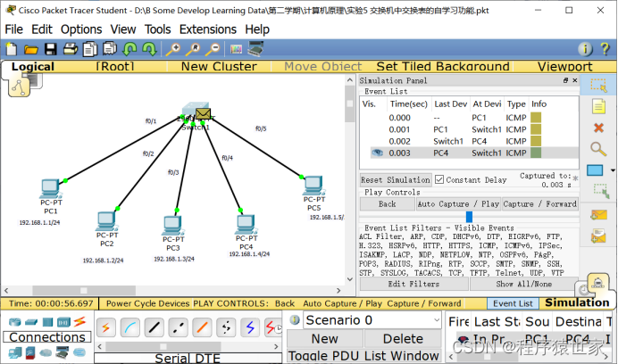Click Info color square for 0.003 event
Viewport: 618px width, 364px height.
click(x=536, y=153)
